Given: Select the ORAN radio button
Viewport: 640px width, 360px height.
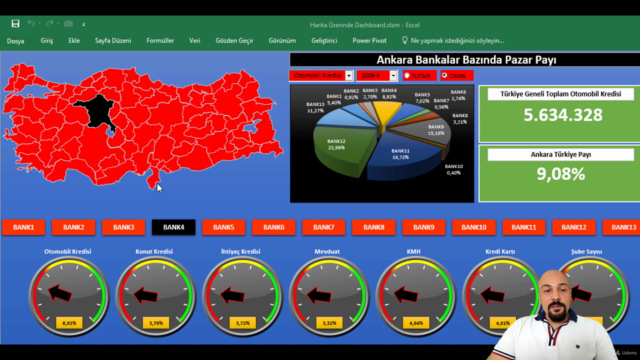Looking at the screenshot, I should (457, 76).
